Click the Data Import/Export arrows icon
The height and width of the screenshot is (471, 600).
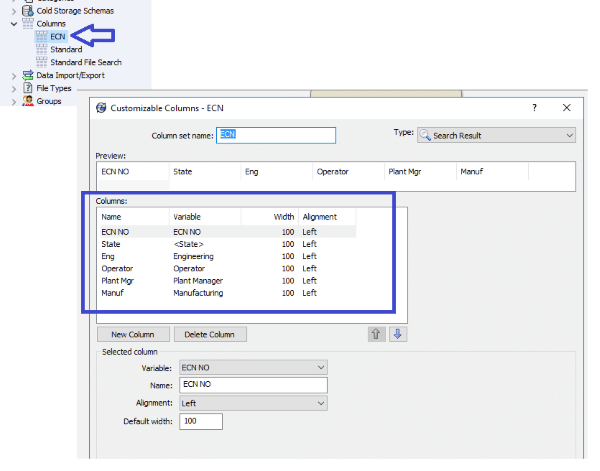click(x=28, y=75)
